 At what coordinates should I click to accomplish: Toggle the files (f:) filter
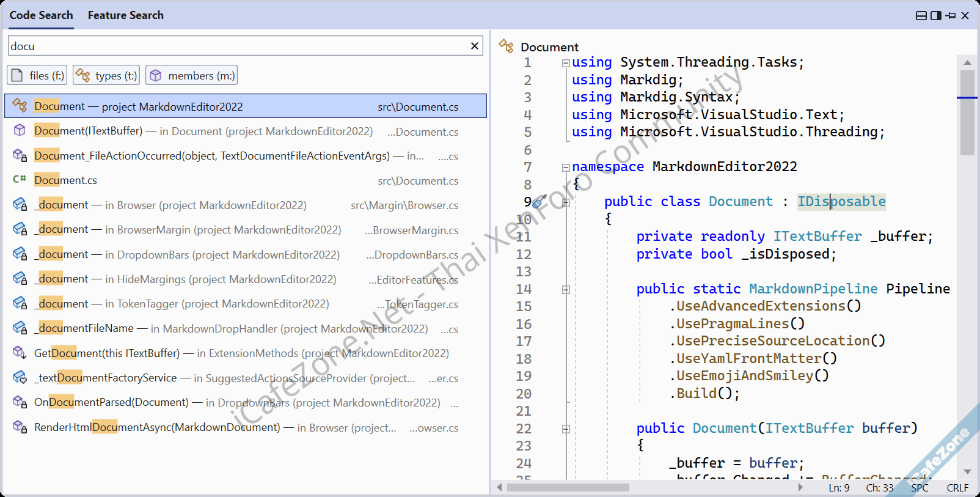37,75
